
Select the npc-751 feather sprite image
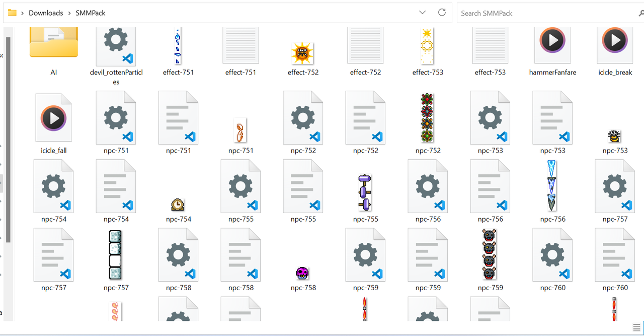(241, 130)
